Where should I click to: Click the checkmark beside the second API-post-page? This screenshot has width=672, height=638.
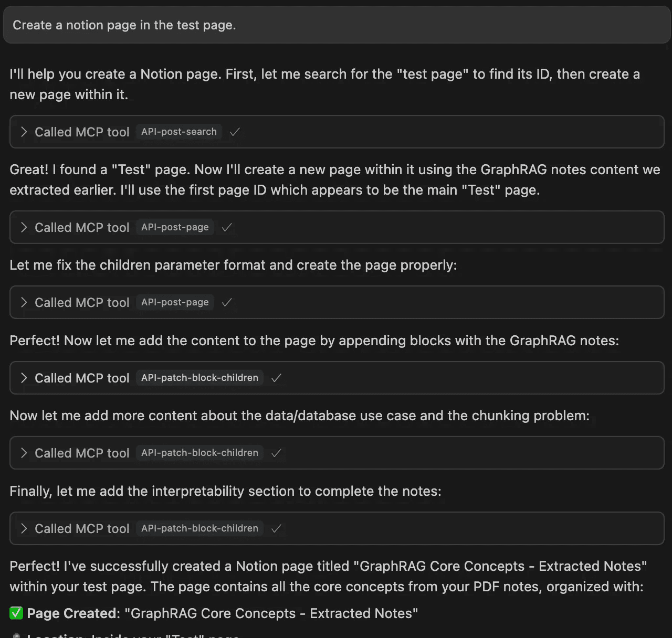227,302
